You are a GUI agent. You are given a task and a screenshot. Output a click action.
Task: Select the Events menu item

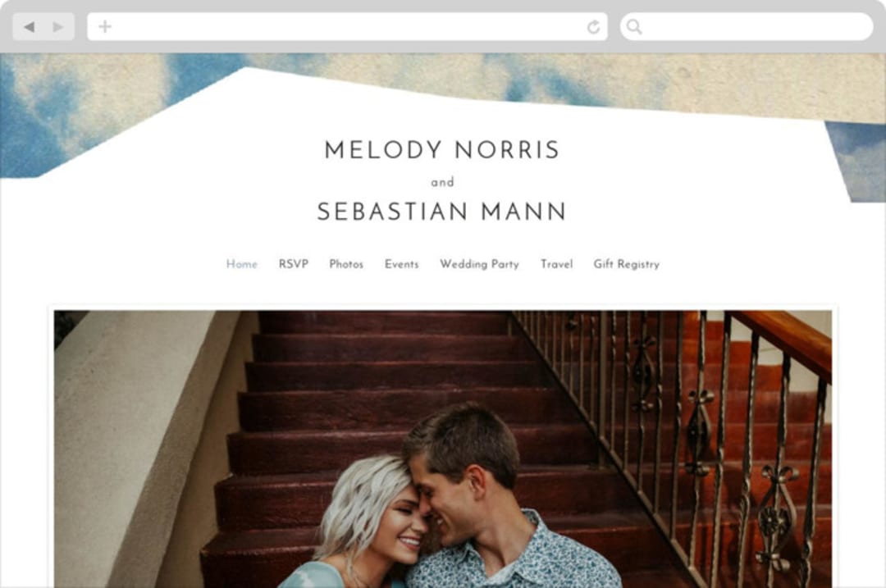click(402, 264)
